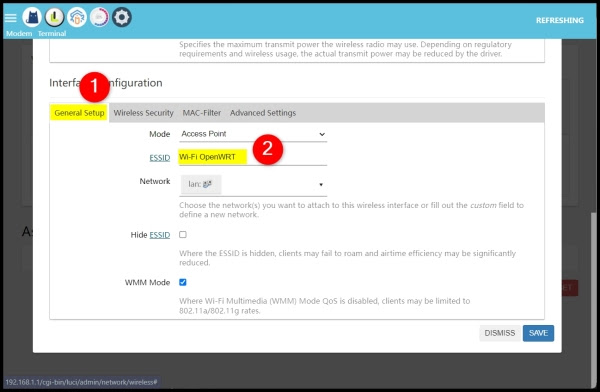Click the Network field label
This screenshot has height=392, width=600.
pyautogui.click(x=155, y=181)
